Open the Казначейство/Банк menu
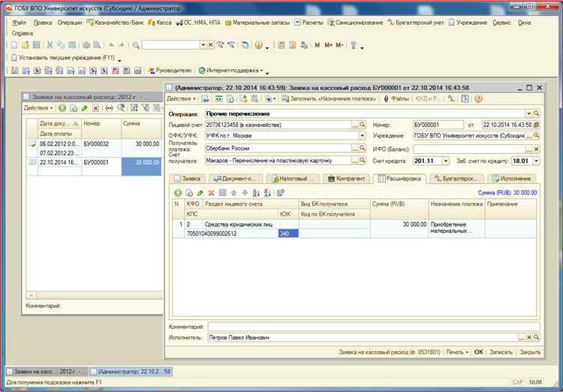Screen dimensions: 563x392 [116, 23]
